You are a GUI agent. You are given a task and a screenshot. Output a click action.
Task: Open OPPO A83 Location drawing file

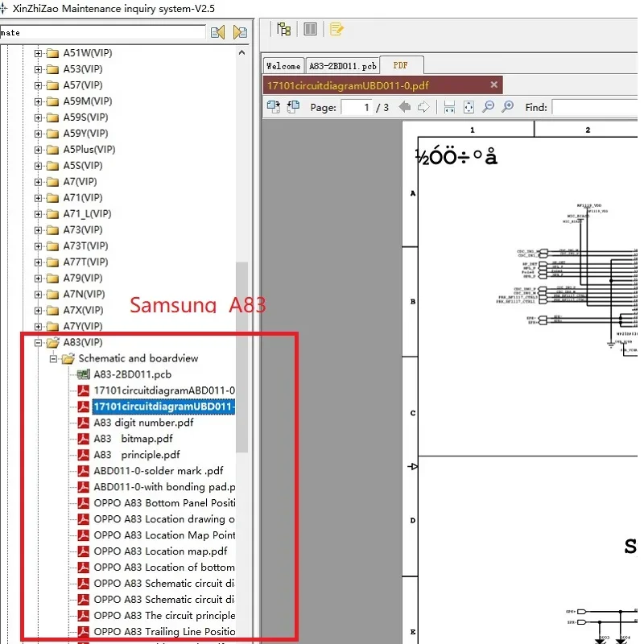[164, 518]
